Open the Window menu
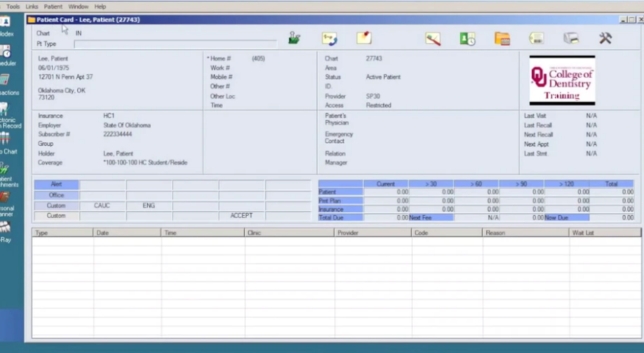Screen dimensions: 644x353 pos(78,6)
